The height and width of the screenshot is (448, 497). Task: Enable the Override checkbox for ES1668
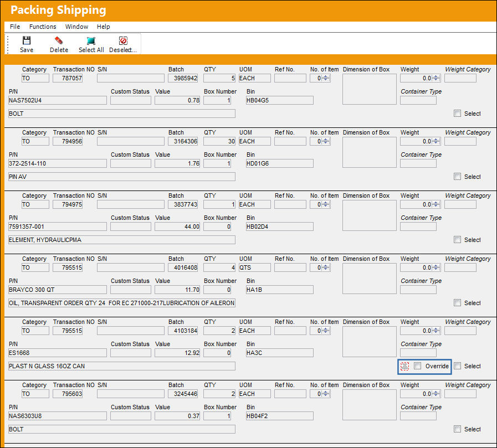tap(418, 366)
